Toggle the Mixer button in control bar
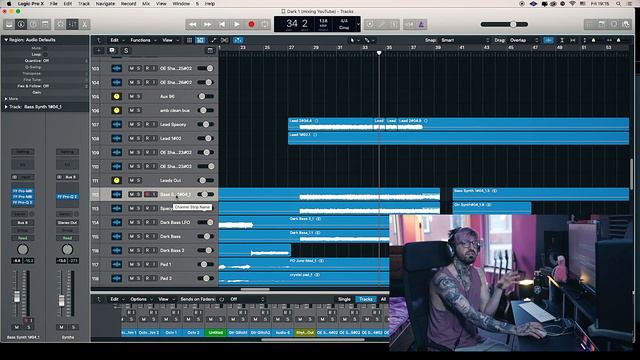640x360 pixels. tap(72, 24)
